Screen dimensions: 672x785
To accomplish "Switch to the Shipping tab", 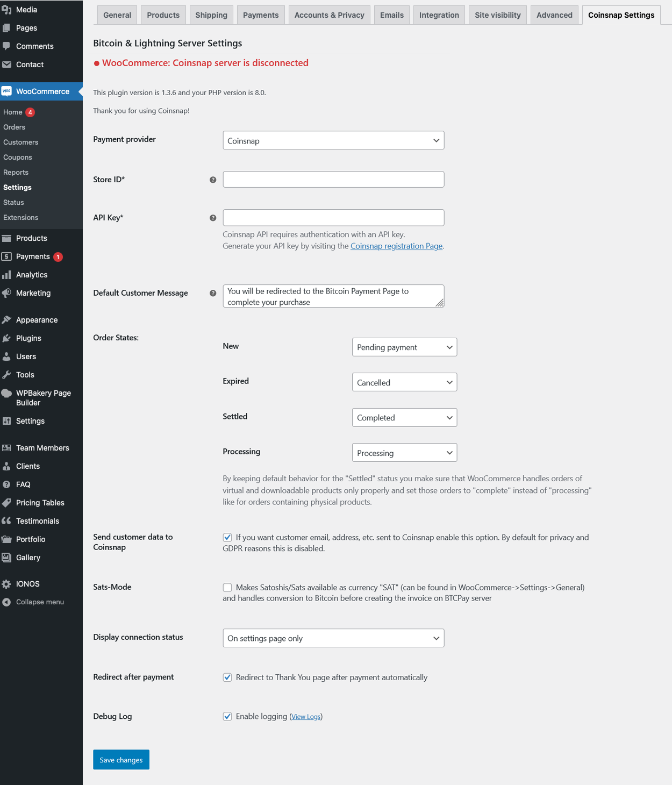I will (x=211, y=15).
